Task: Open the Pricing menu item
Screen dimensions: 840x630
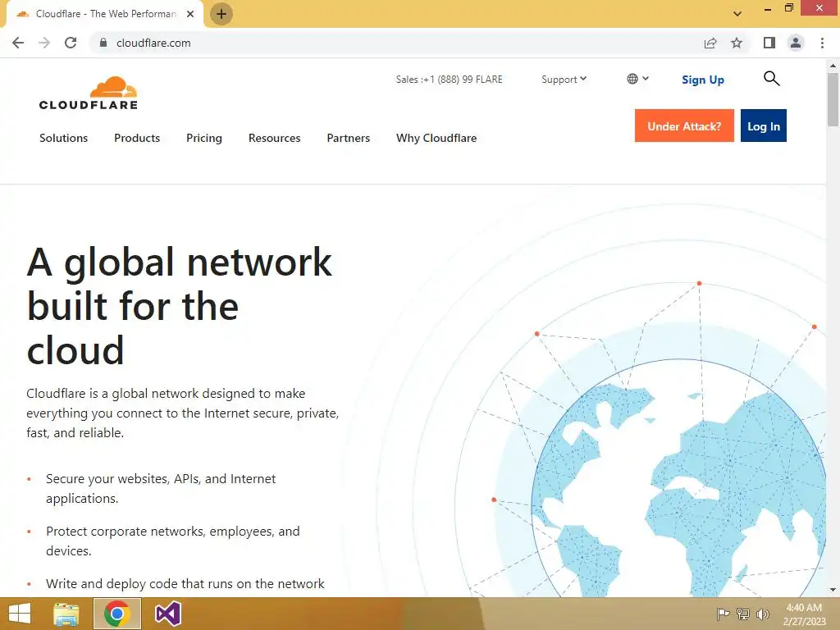Action: 204,138
